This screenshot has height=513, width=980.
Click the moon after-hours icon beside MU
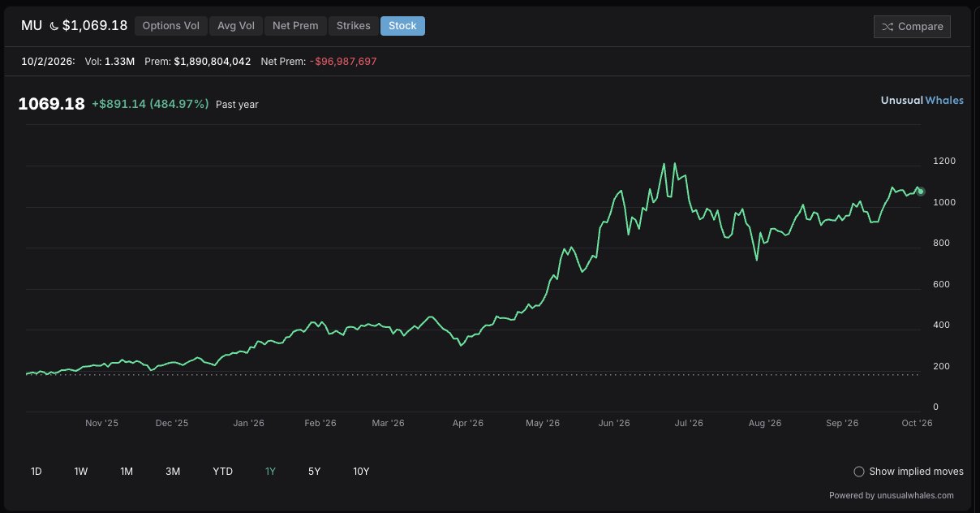coord(54,26)
